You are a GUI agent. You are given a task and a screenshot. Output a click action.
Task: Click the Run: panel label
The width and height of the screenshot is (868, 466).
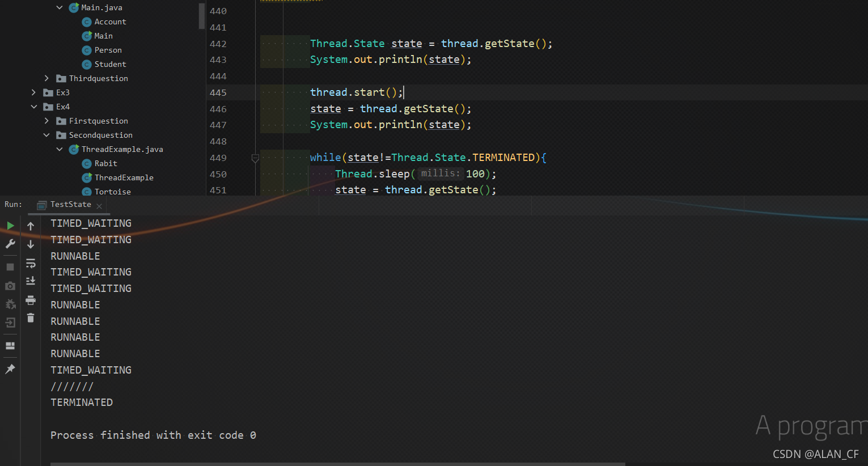coord(14,205)
